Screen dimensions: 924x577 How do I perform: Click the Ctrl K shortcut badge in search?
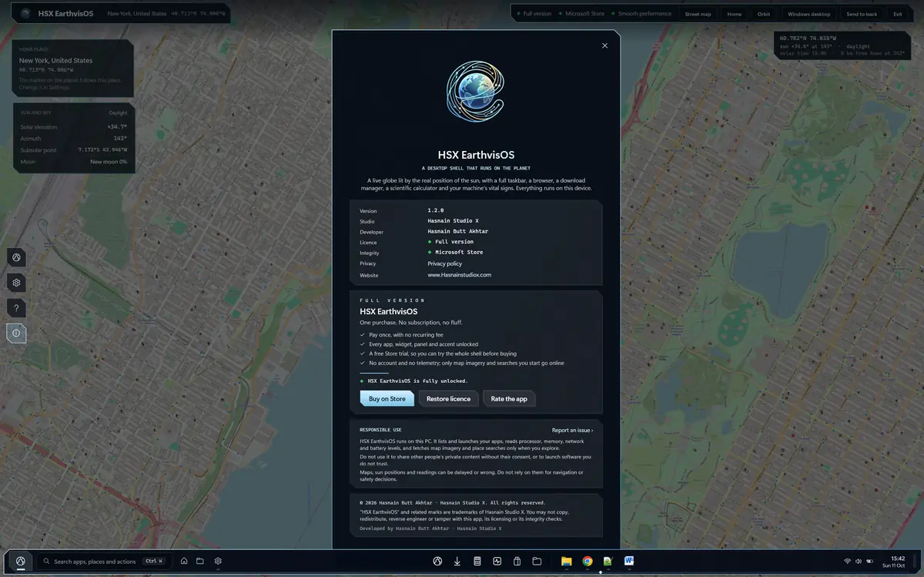[x=154, y=562]
